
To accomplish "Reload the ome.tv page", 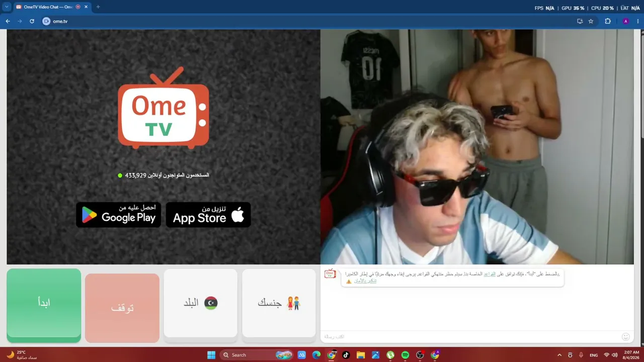I will coord(32,21).
